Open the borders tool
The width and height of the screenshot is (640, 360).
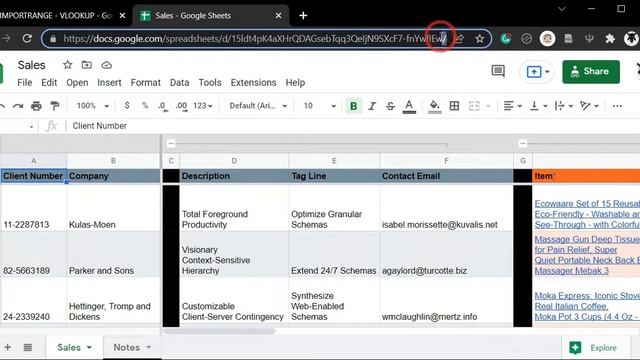click(x=454, y=106)
